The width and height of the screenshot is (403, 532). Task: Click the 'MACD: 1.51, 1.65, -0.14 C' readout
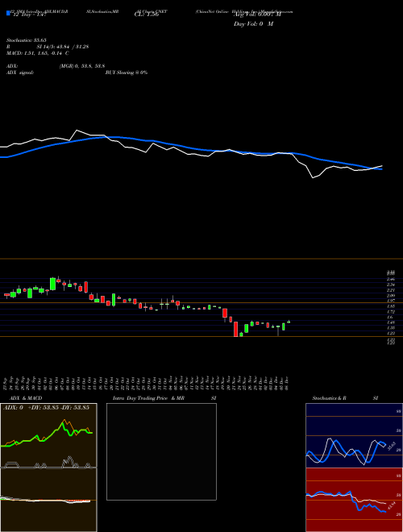click(x=38, y=53)
